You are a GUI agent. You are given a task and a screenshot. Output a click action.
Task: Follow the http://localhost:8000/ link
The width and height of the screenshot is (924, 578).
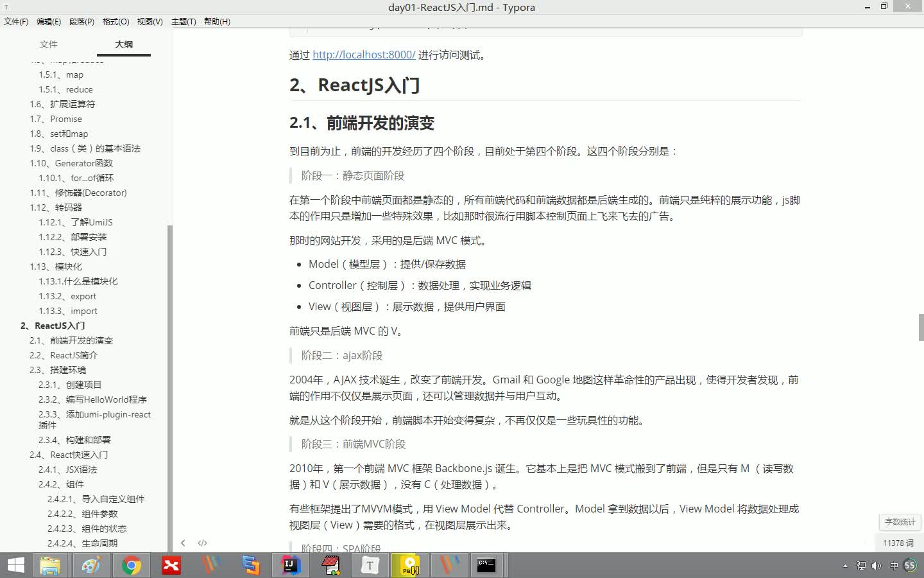click(x=364, y=55)
